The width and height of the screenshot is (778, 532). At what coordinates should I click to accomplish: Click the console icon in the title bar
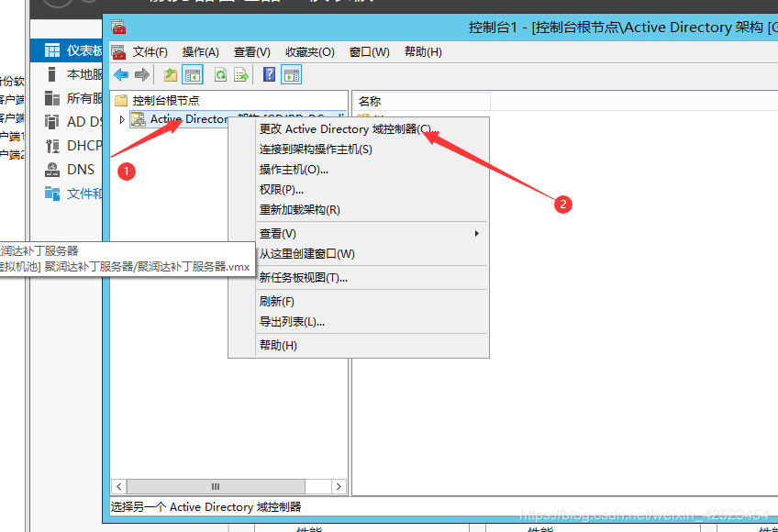pyautogui.click(x=118, y=27)
